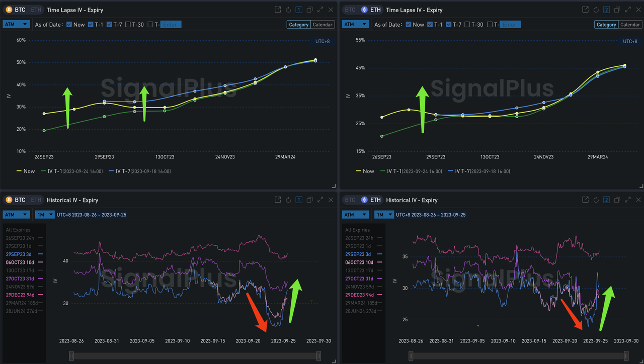Expand BTC Historical IV panel to fullscreen
Image resolution: width=644 pixels, height=364 pixels.
tap(320, 200)
